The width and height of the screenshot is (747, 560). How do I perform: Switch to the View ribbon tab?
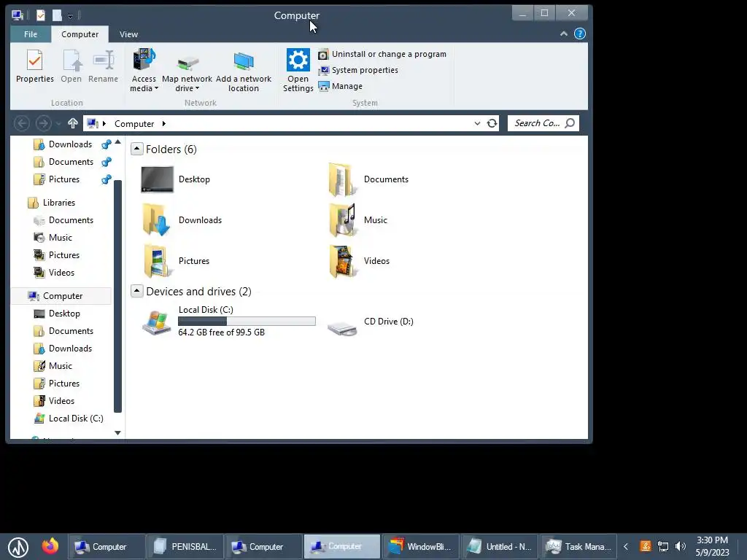(128, 34)
